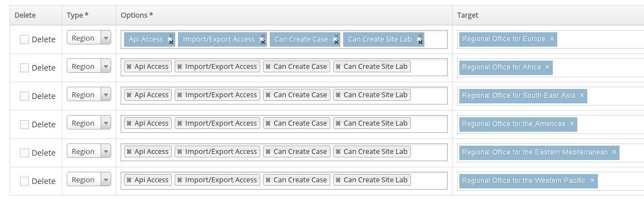Remove Can Create Case tag in Africa row
This screenshot has width=644, height=204.
(268, 67)
